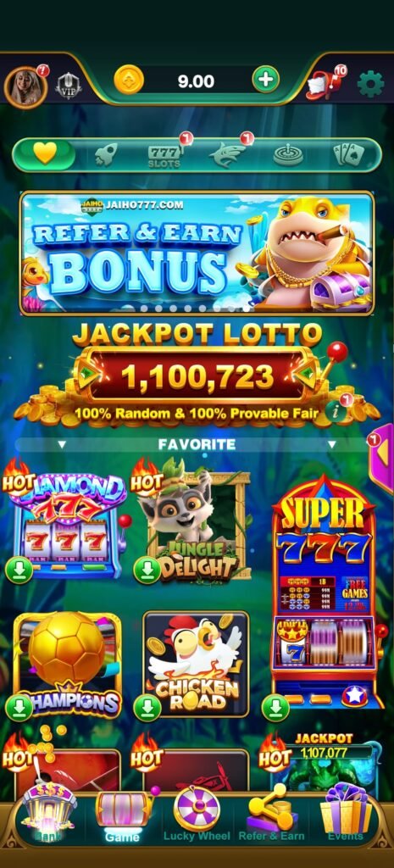Add coins with green plus button

pos(265,81)
